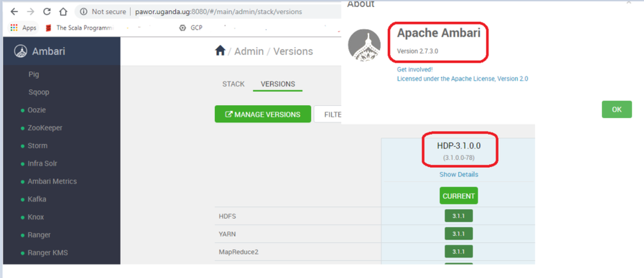Image resolution: width=644 pixels, height=278 pixels.
Task: Click the Versions breadcrumb
Action: pos(293,52)
